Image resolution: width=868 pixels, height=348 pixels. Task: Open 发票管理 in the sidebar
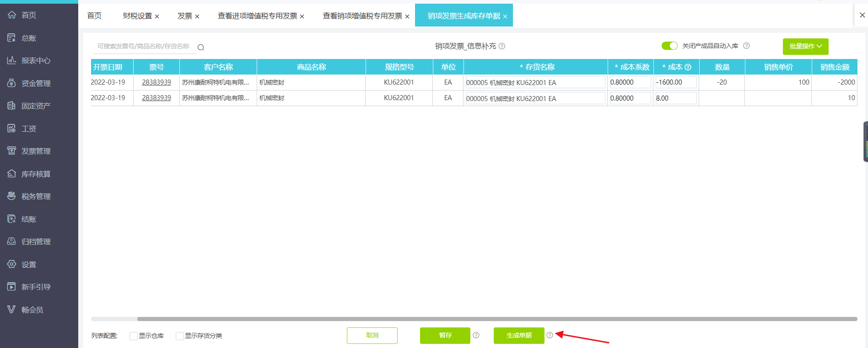point(36,151)
